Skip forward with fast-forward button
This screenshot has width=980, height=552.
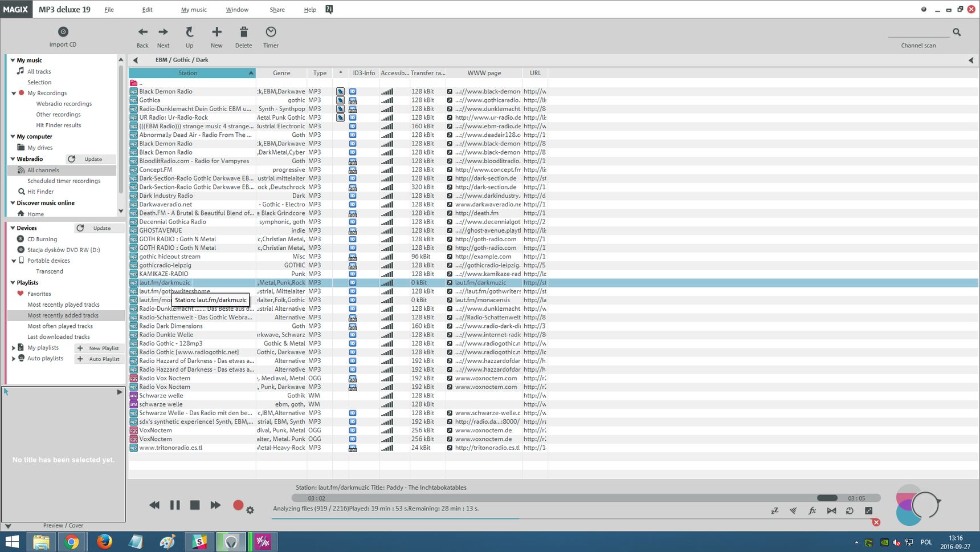[x=215, y=505]
